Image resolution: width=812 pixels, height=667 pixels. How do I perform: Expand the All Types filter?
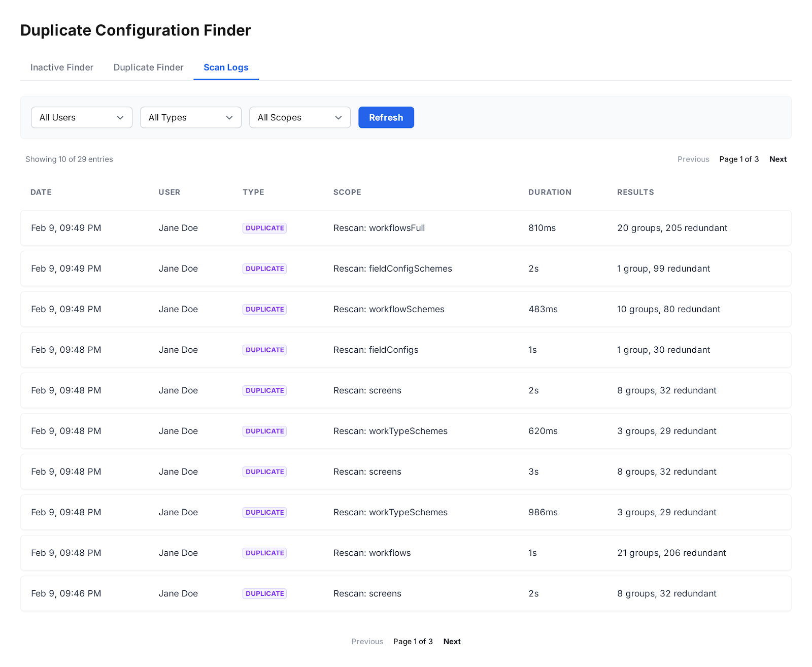pos(190,117)
